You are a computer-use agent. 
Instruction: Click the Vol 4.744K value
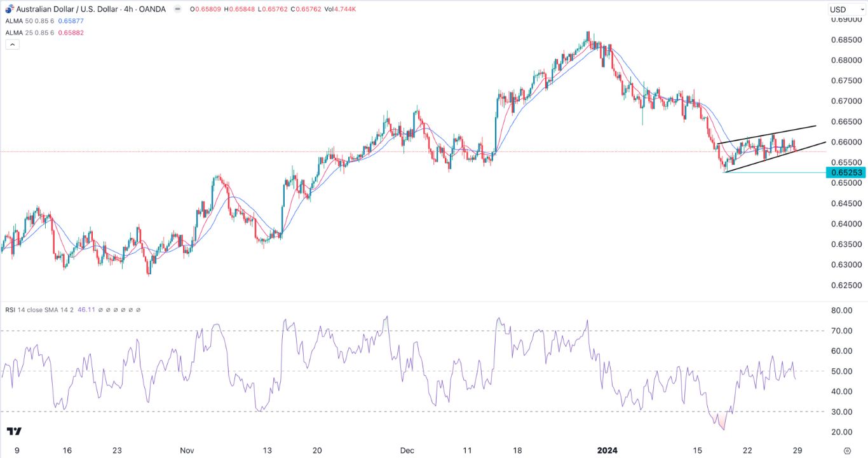pos(339,9)
